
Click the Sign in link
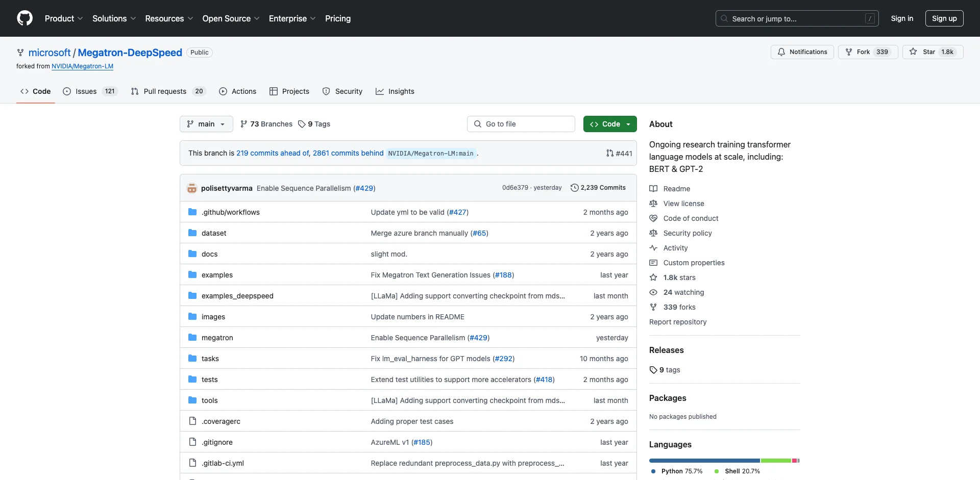click(902, 18)
